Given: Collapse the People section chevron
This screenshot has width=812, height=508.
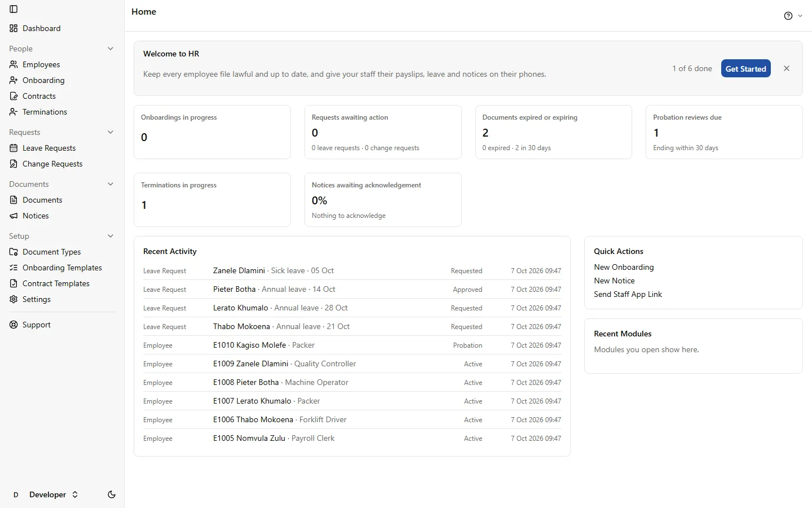Looking at the screenshot, I should [111, 49].
